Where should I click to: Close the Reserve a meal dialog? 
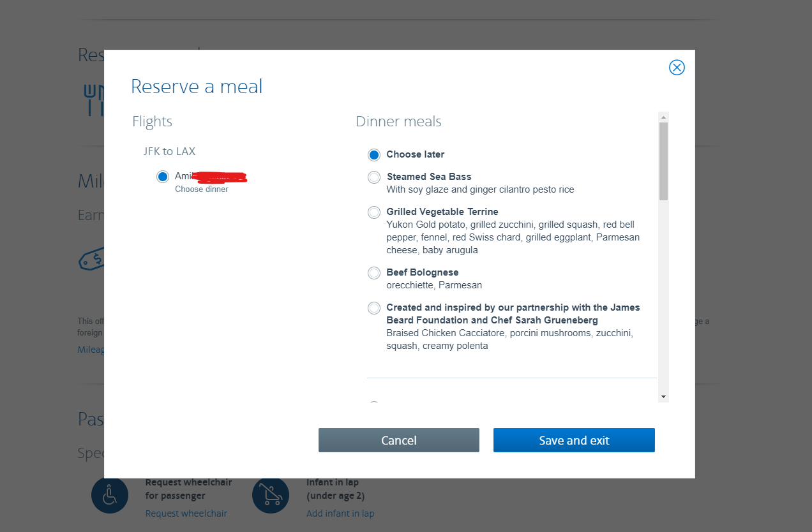[677, 68]
